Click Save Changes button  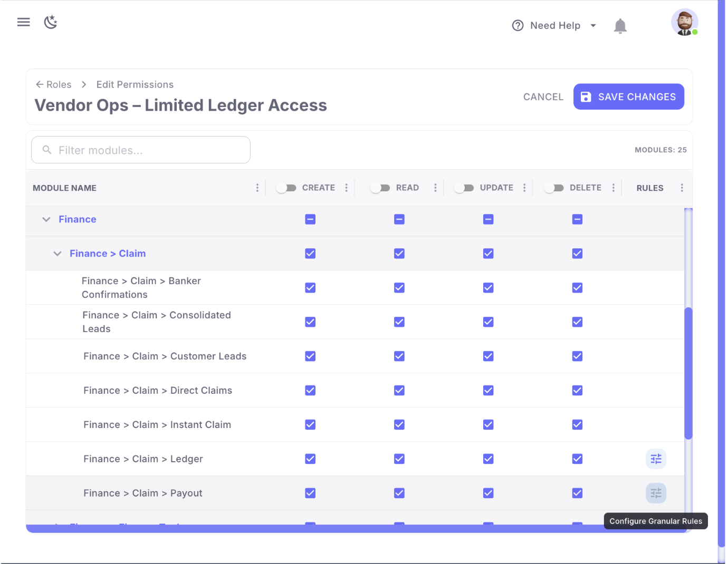[628, 97]
